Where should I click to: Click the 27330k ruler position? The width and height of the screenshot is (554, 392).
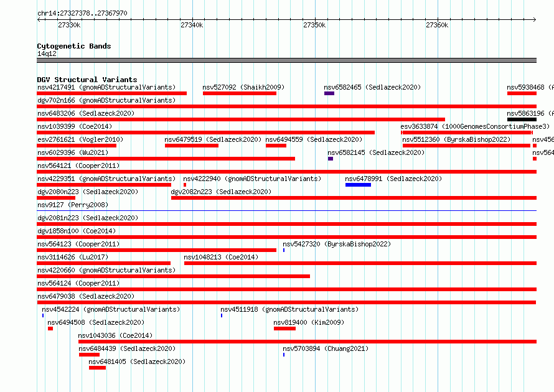[x=69, y=25]
